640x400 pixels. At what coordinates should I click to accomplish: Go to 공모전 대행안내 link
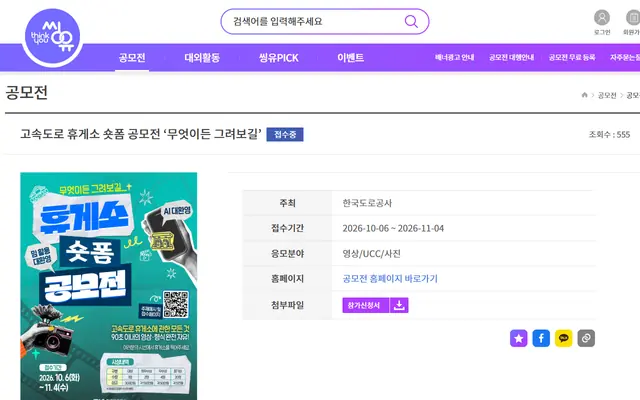point(511,58)
